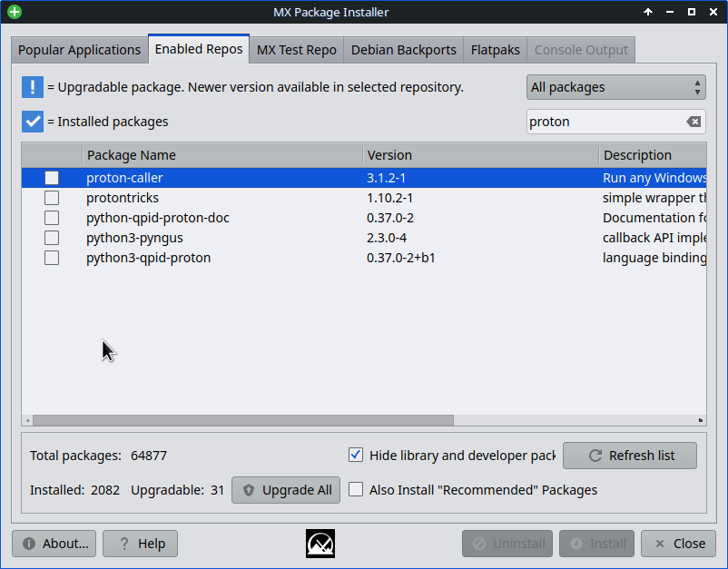Switch to the Flatpaks tab
Screen dimensions: 728x569
[x=495, y=50]
